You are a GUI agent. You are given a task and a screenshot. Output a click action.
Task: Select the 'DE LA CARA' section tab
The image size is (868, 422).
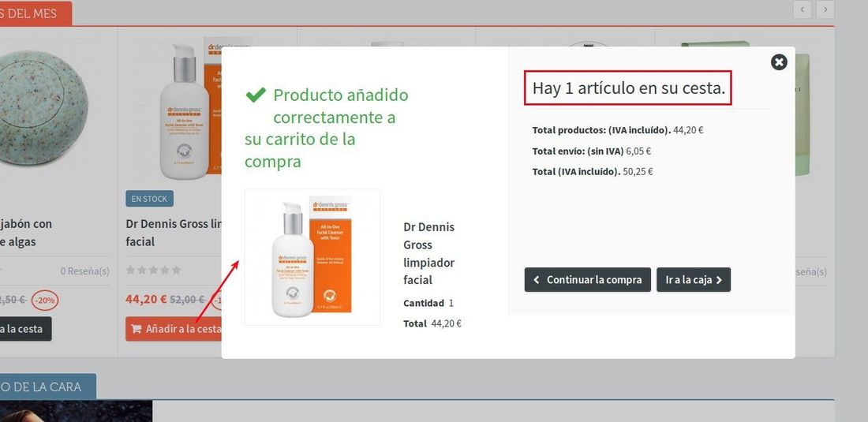tap(47, 387)
